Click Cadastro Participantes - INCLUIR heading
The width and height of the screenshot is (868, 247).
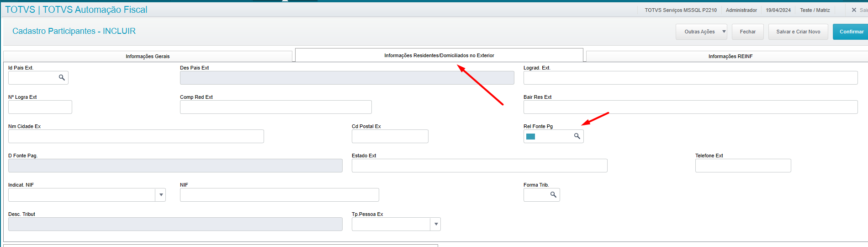(x=74, y=31)
